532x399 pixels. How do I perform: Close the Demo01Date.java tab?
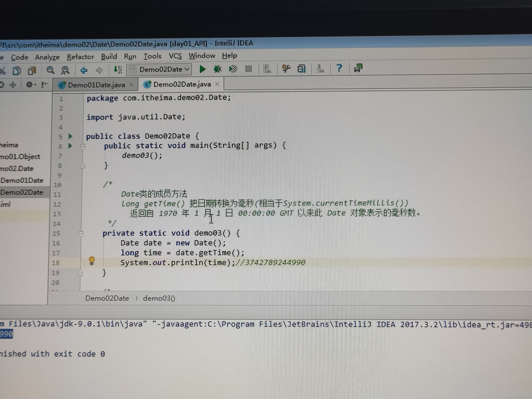pyautogui.click(x=131, y=84)
